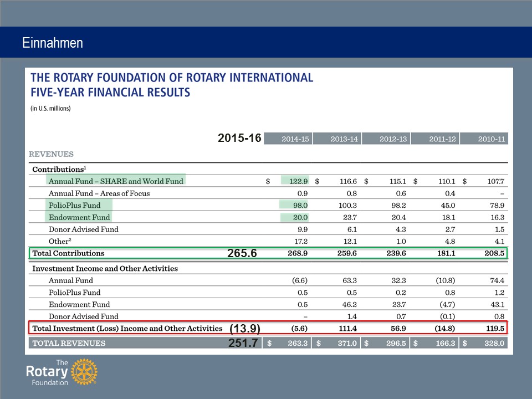Select the note "(in U.S. millions)"

tap(50, 108)
